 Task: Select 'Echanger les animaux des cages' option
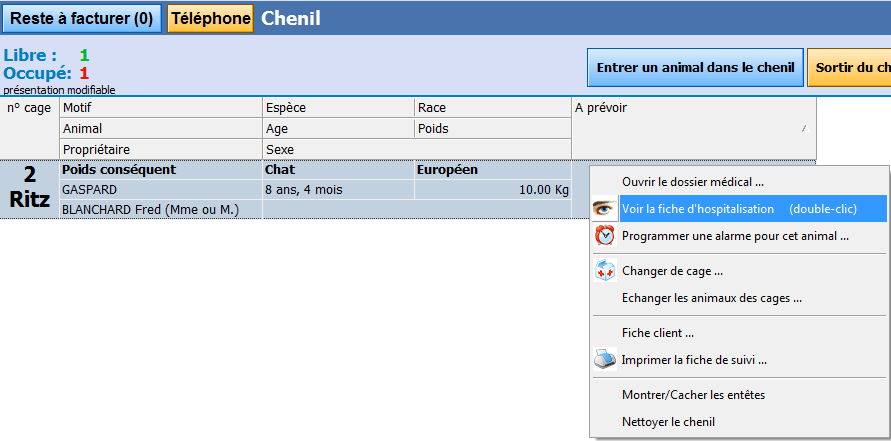[711, 298]
